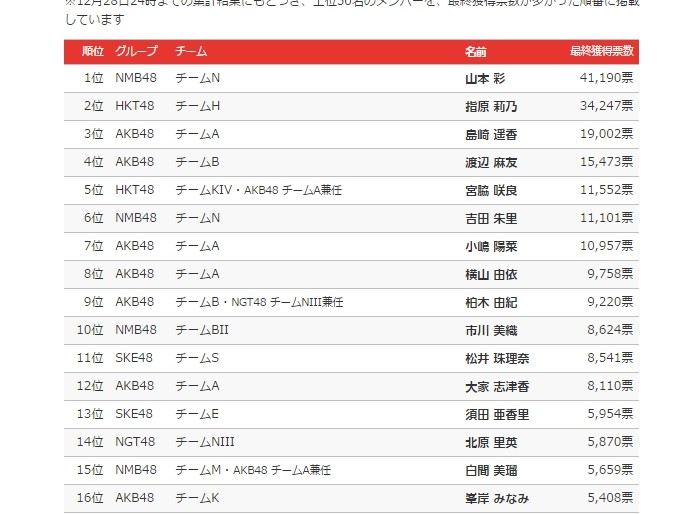
Task: Click the vote count 19,002票
Action: point(606,134)
